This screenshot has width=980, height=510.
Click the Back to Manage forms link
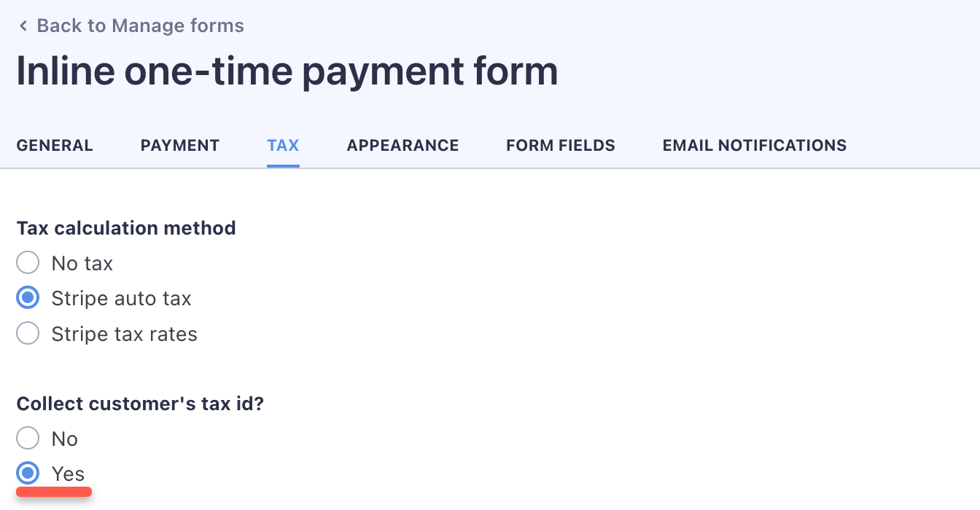[140, 25]
